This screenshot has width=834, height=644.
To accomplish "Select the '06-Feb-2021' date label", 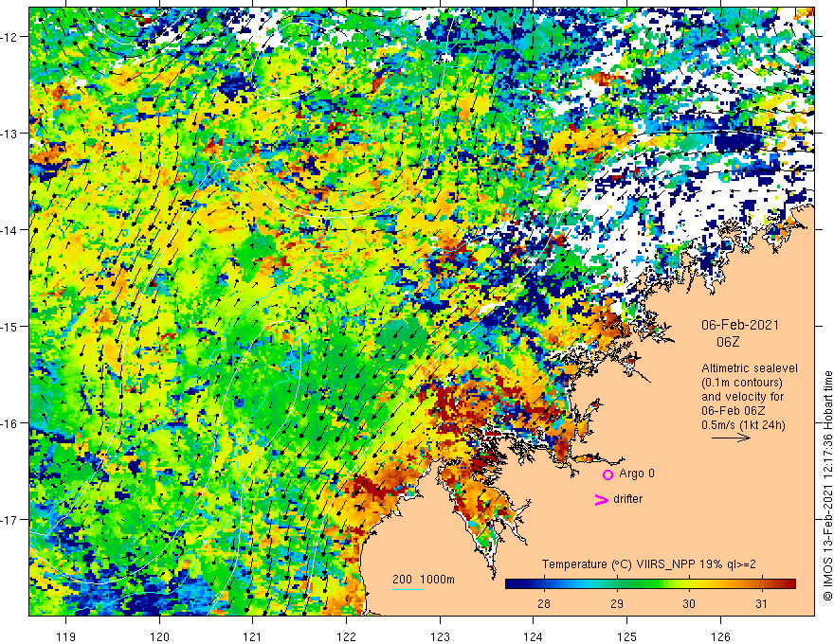I will (740, 325).
